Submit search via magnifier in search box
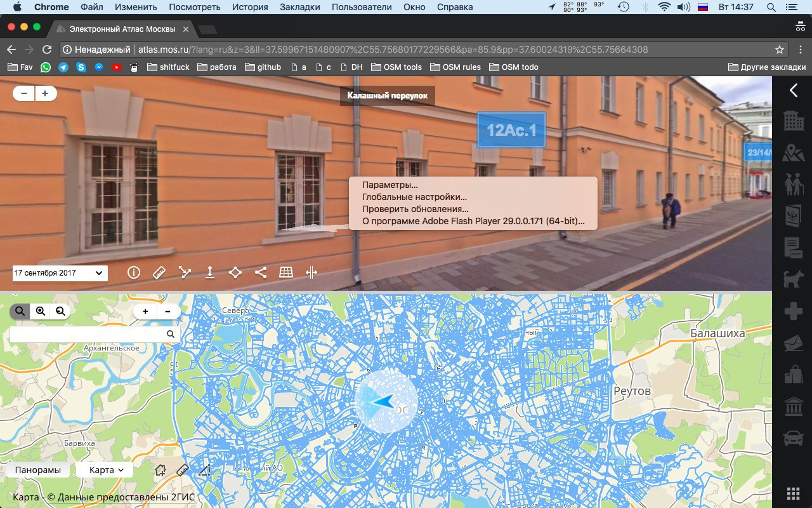812x508 pixels. pyautogui.click(x=171, y=334)
